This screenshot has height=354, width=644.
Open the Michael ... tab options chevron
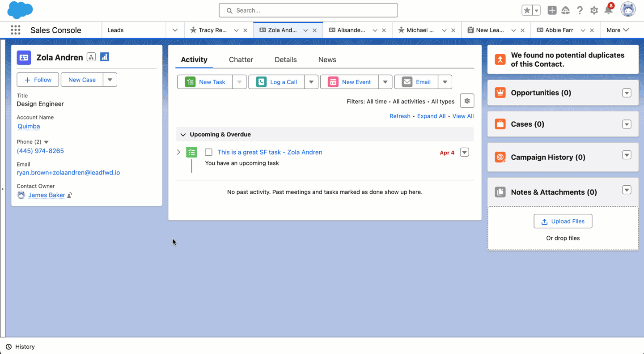coord(444,30)
